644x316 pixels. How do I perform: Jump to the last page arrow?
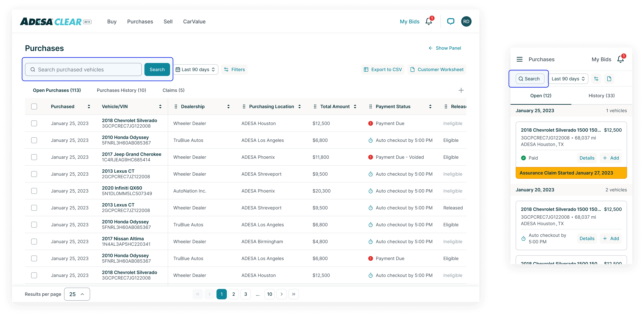pos(293,294)
